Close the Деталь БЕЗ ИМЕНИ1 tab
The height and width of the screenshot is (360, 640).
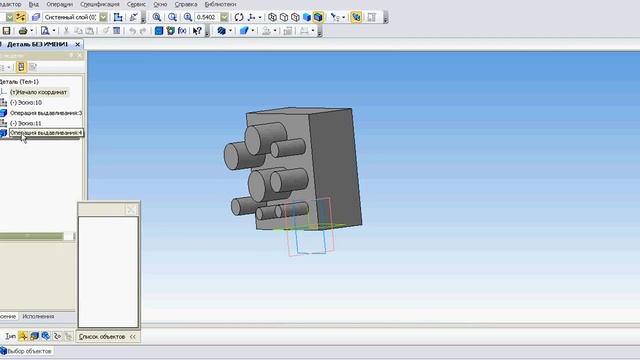pyautogui.click(x=78, y=44)
